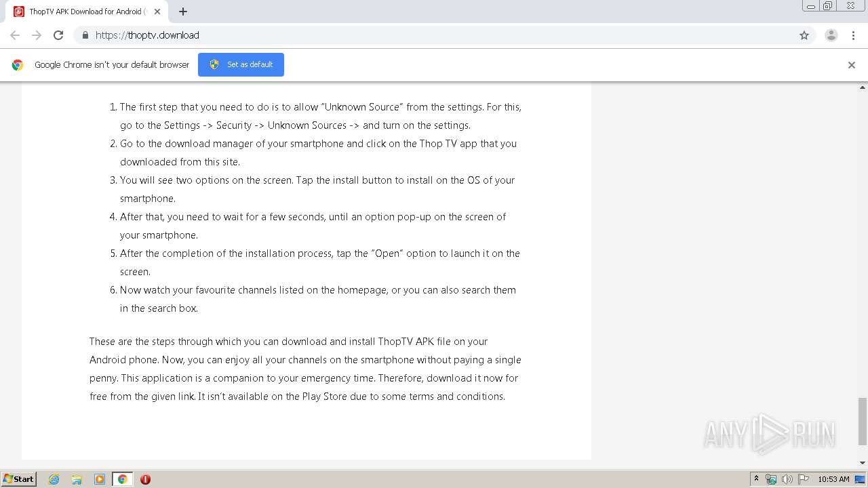868x488 pixels.
Task: Click the browser back arrow
Action: 15,35
